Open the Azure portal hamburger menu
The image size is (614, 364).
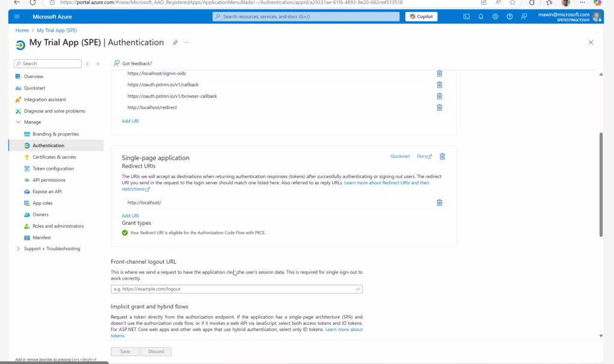[17, 16]
